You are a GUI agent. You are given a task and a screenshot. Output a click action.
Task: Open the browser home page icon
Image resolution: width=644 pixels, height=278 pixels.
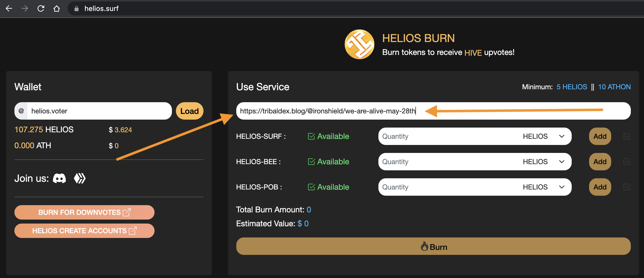tap(57, 8)
